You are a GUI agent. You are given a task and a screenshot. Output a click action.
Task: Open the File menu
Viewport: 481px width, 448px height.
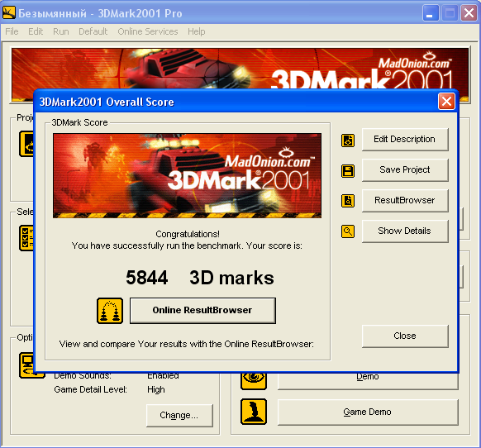click(x=12, y=31)
